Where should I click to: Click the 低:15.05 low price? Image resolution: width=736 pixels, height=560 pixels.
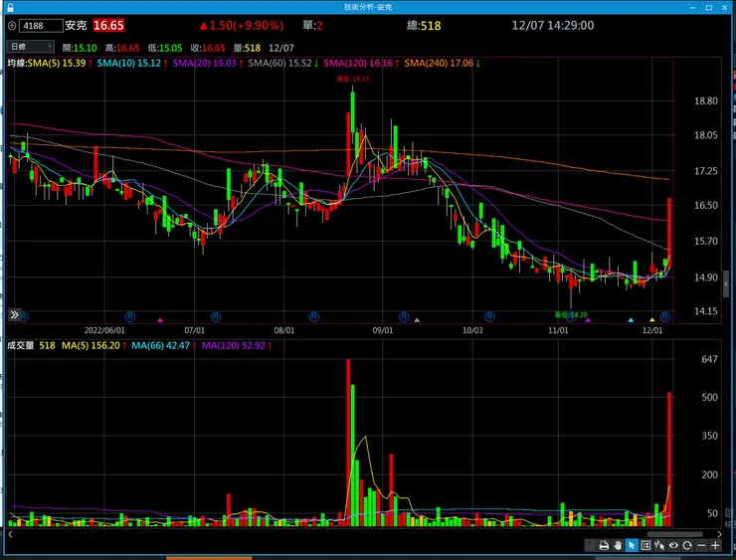(x=165, y=48)
